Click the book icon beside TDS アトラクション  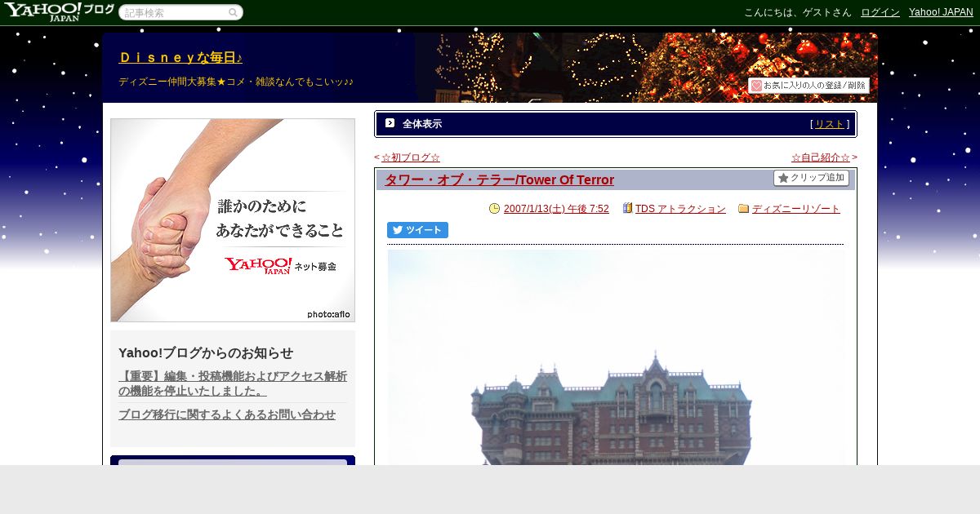[x=627, y=208]
